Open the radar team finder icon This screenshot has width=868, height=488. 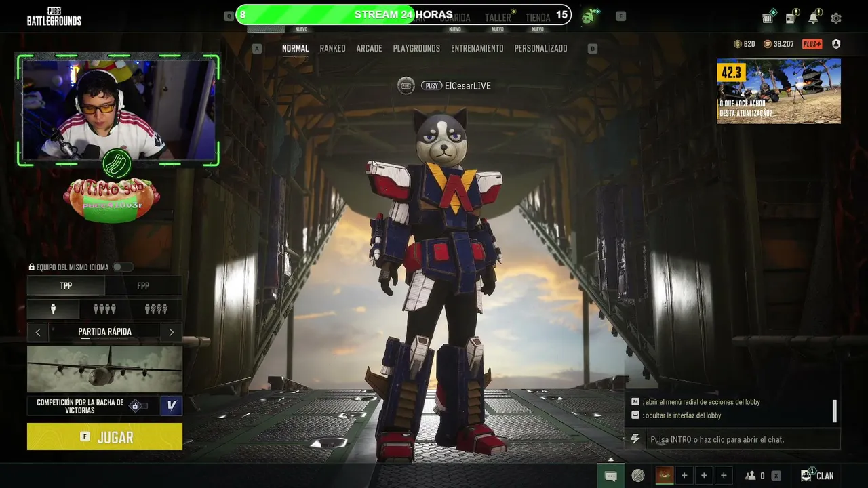[638, 476]
